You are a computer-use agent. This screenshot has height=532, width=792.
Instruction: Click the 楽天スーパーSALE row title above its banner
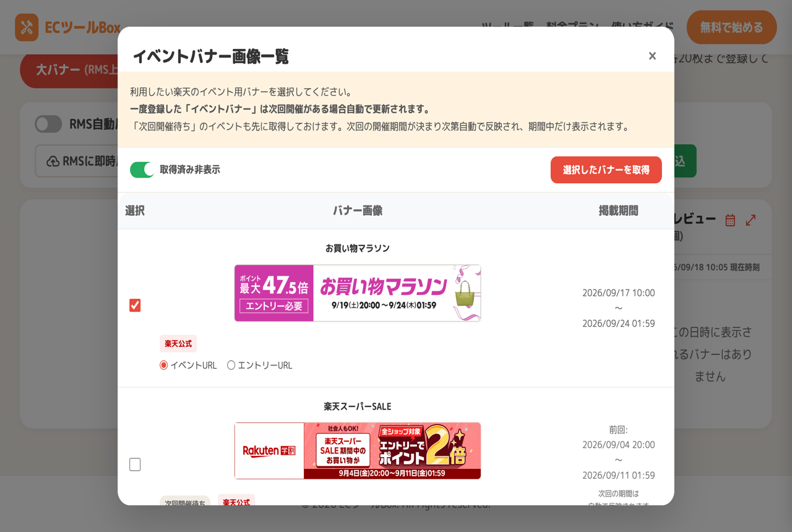click(x=358, y=406)
